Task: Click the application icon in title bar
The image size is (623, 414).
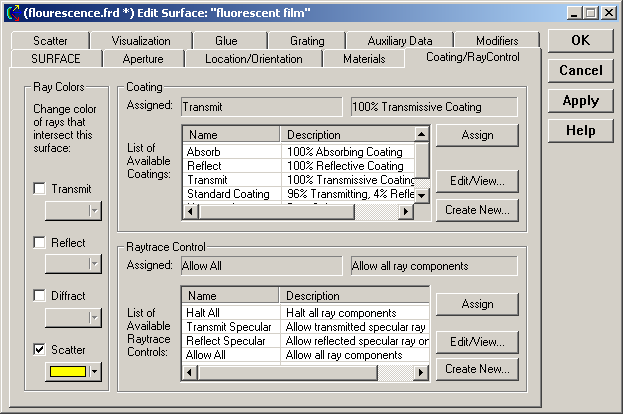Action: pyautogui.click(x=12, y=12)
